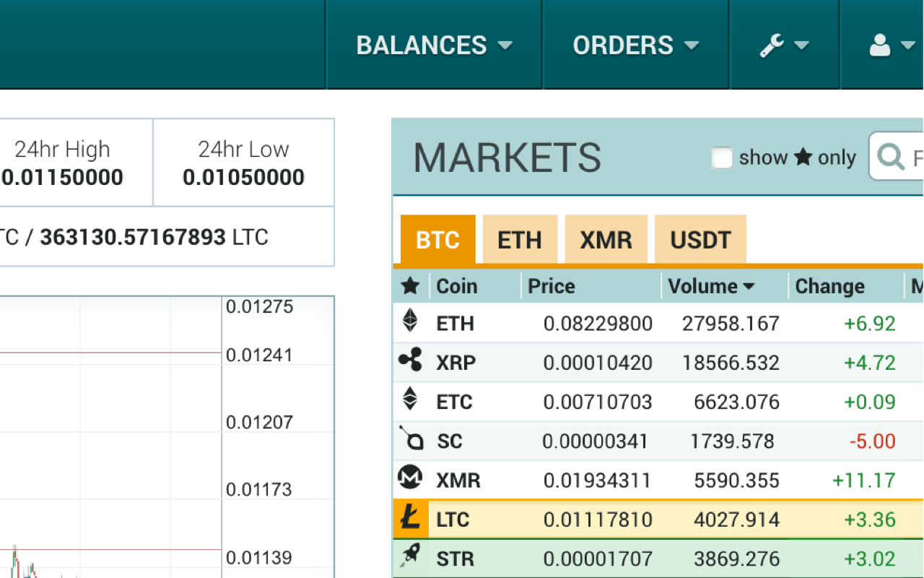Click the account person icon top right
924x578 pixels.
879,45
